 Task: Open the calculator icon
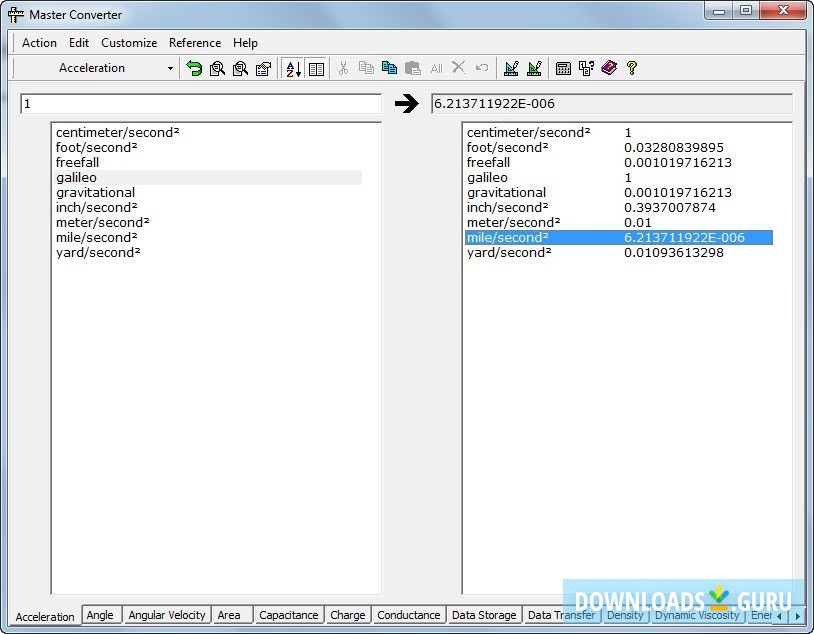[x=563, y=68]
